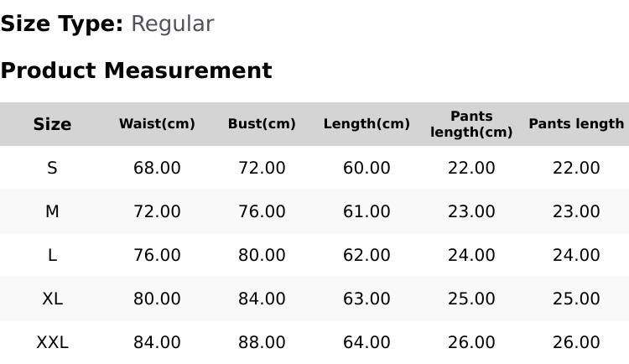Click the Pants length(cm) column header

471,124
